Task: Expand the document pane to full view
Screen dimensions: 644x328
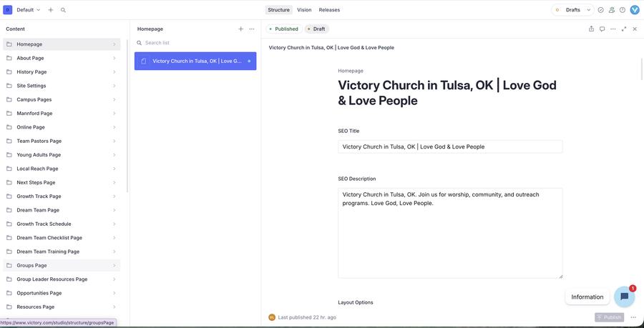Action: (624, 29)
